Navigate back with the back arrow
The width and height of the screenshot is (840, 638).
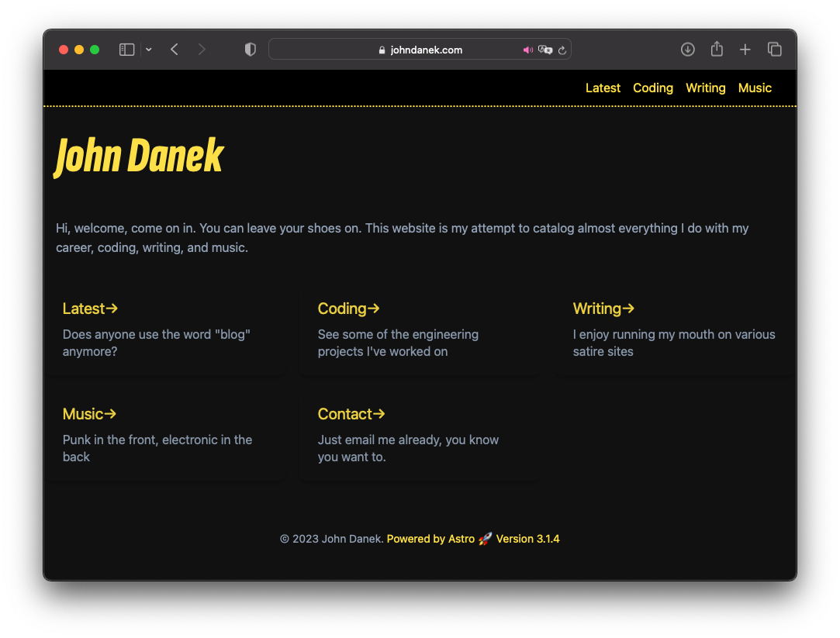[174, 49]
